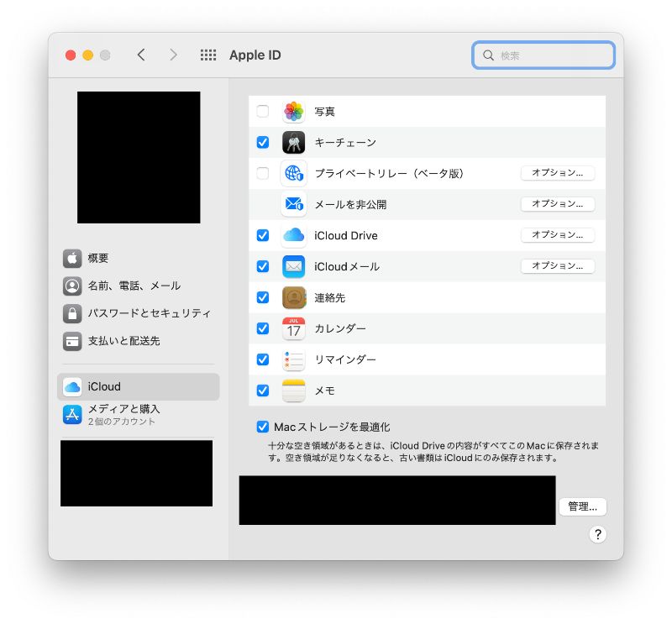
Task: Click the Contacts (連絡先) book icon
Action: (293, 297)
